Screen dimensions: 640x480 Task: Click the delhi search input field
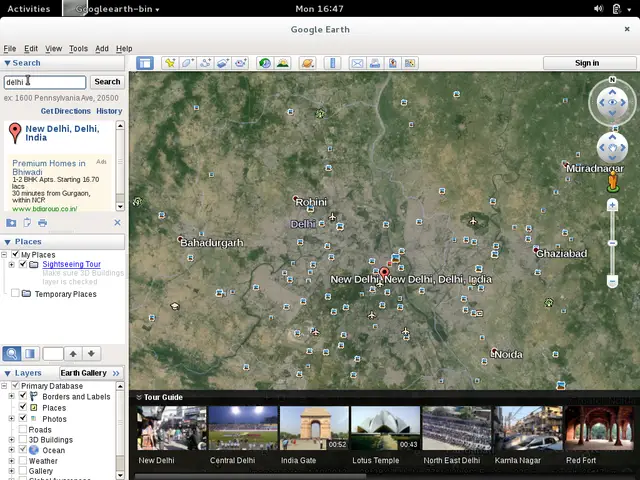pyautogui.click(x=45, y=82)
